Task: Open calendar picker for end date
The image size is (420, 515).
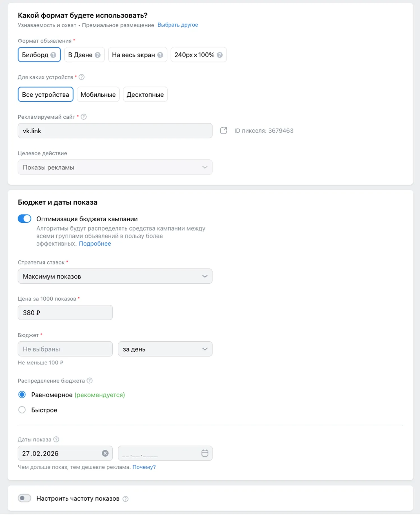Action: pyautogui.click(x=205, y=453)
